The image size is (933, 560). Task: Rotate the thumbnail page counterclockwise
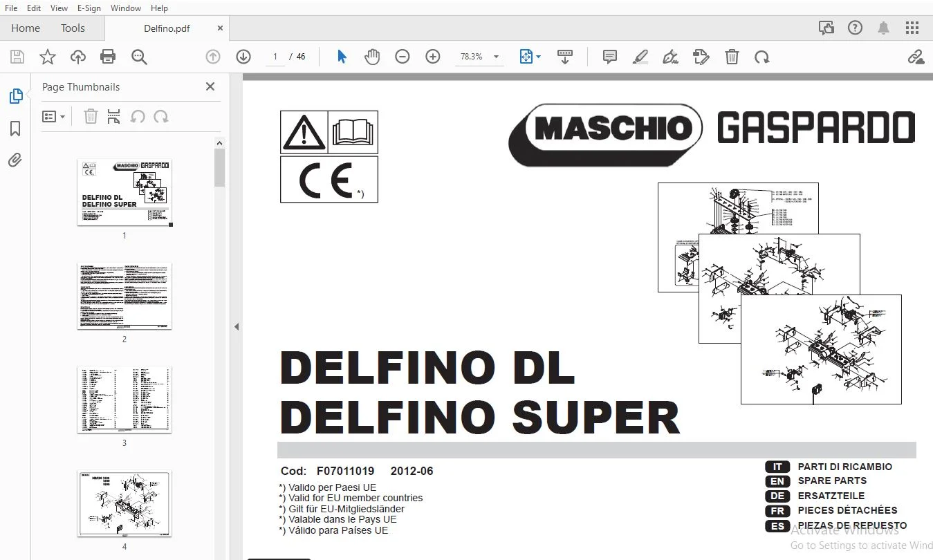(138, 117)
